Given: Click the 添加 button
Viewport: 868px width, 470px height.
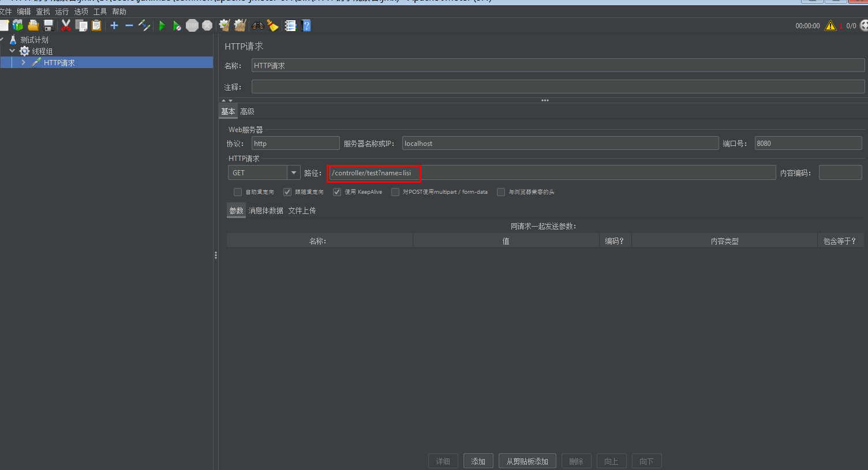Looking at the screenshot, I should tap(478, 461).
